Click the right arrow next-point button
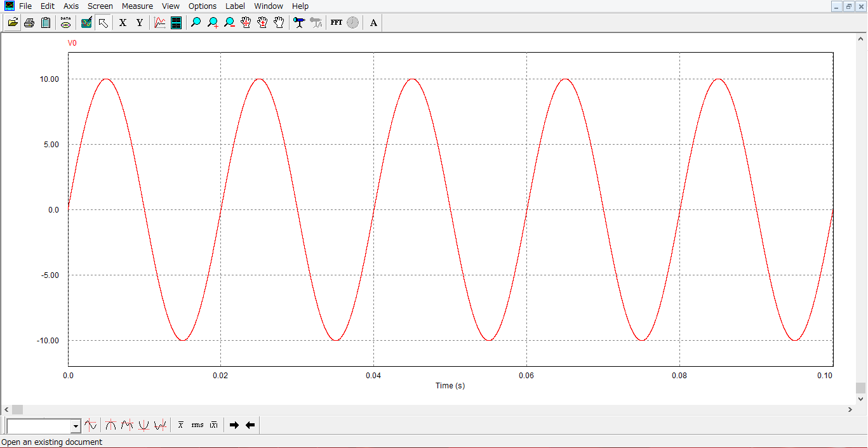 [234, 425]
